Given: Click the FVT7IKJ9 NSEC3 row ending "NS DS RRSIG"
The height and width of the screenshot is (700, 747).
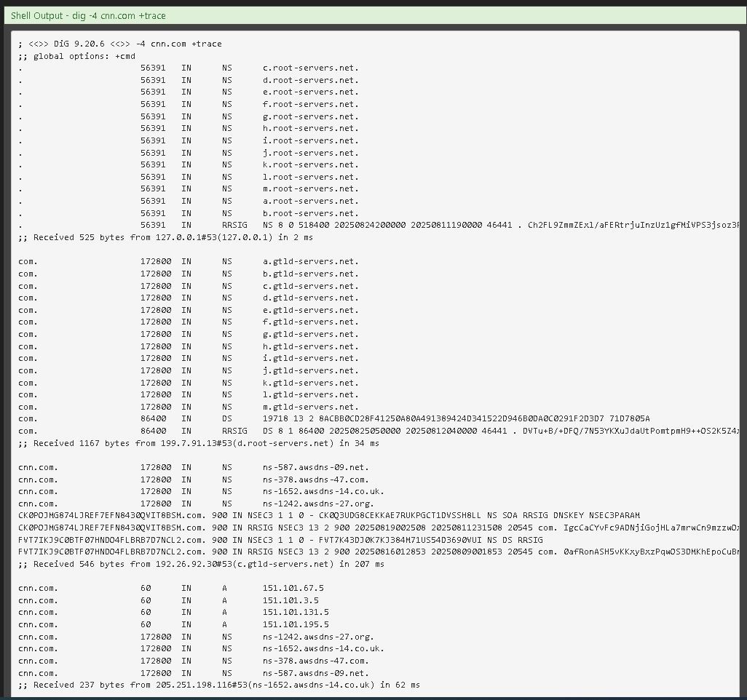Looking at the screenshot, I should point(280,540).
